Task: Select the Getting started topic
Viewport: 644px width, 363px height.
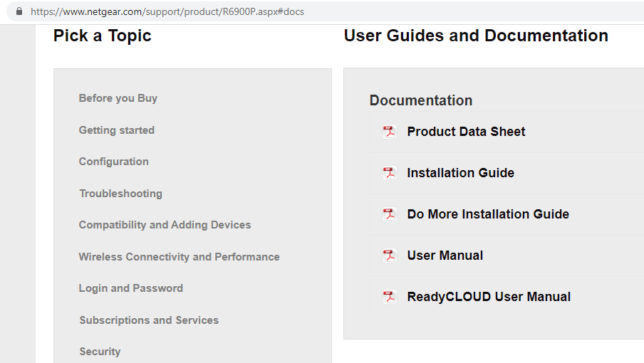Action: tap(117, 130)
